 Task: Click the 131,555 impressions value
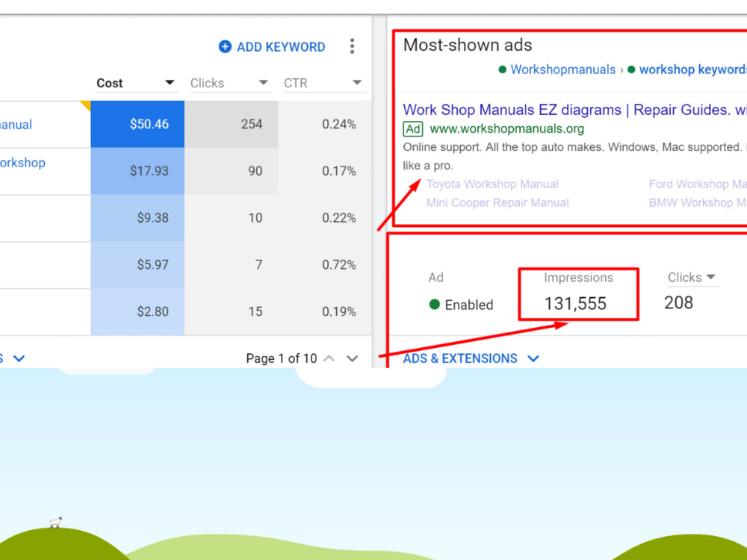coord(575,304)
